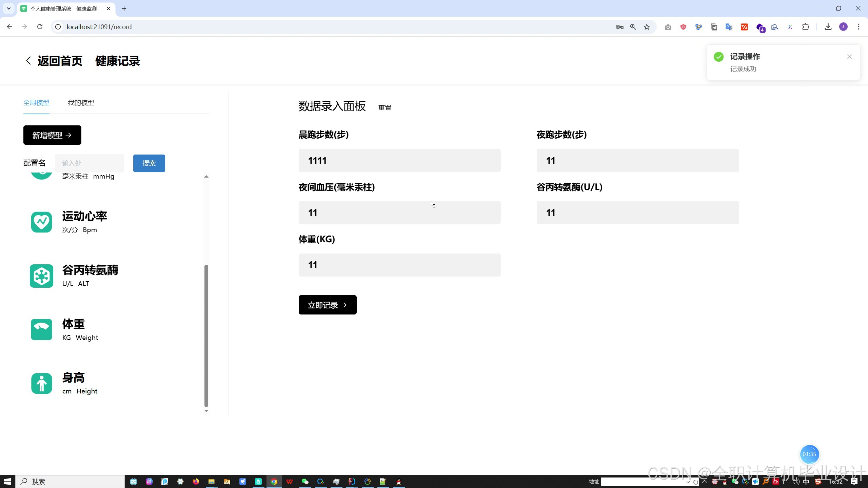Focus the 配置名 search input field
This screenshot has height=488, width=868.
tap(90, 163)
